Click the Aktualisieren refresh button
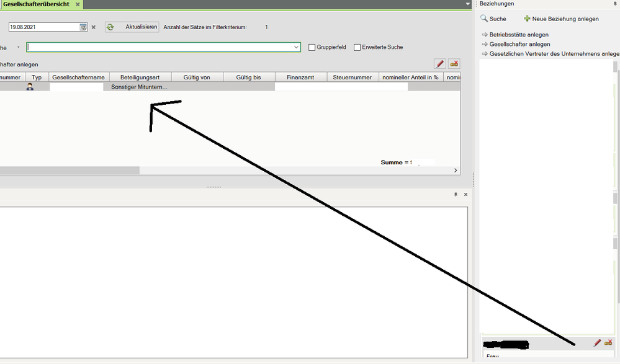 pos(132,27)
